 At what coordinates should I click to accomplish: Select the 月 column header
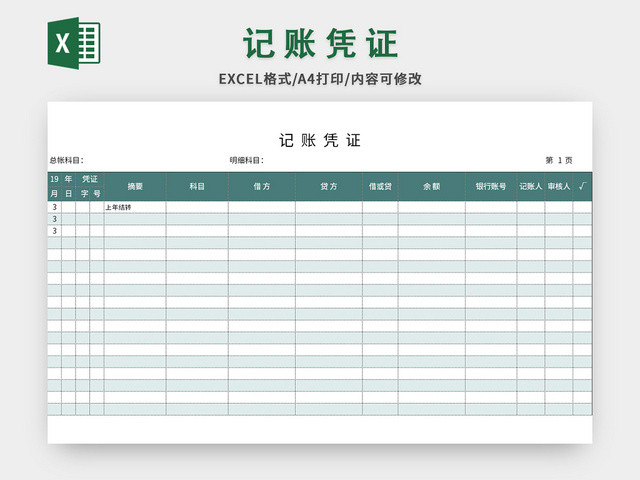pyautogui.click(x=54, y=193)
